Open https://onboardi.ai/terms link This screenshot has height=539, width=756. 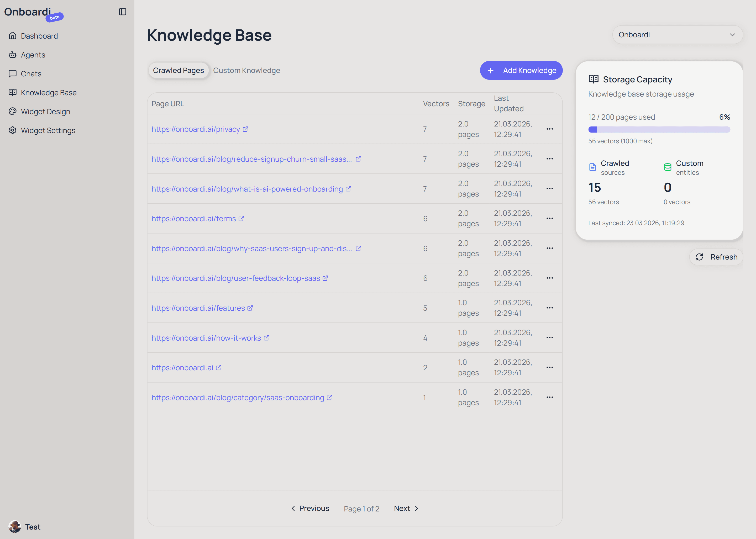click(193, 218)
